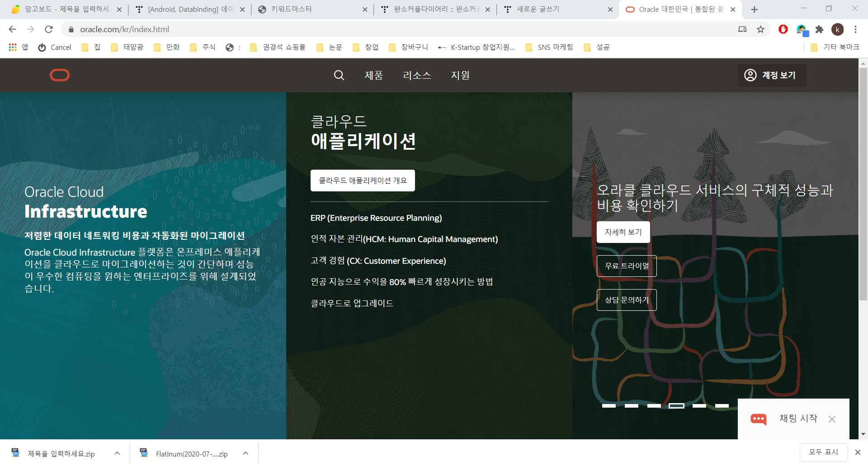Screen dimensions: 868x466
Task: Open a new browser tab
Action: [x=754, y=10]
